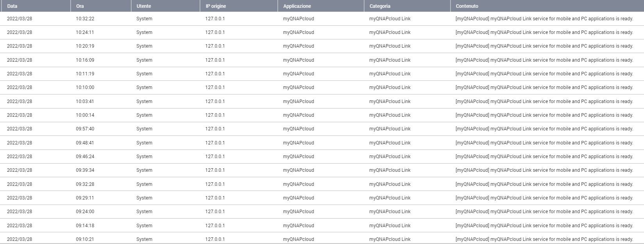Click the date cell of the 09:39:34 row
Image resolution: width=644 pixels, height=244 pixels.
click(x=20, y=170)
